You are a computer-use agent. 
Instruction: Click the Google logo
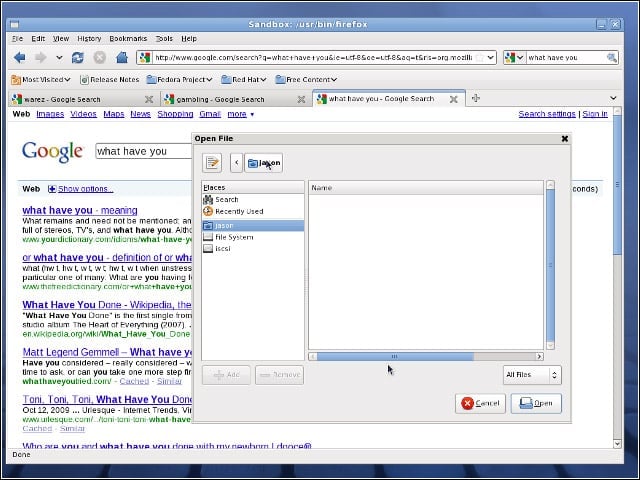(53, 151)
